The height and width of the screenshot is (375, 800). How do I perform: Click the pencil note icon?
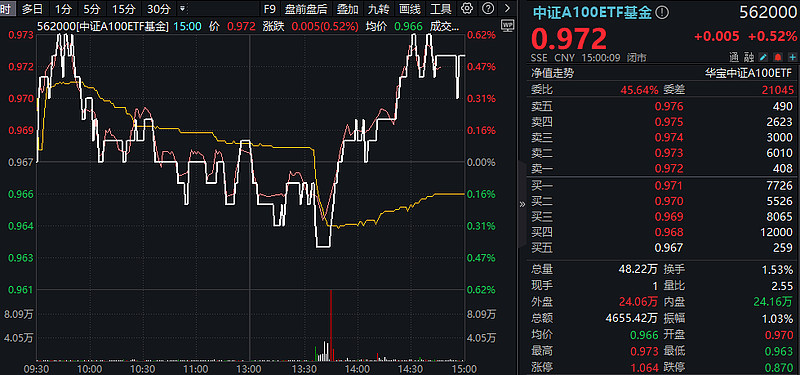tap(764, 57)
